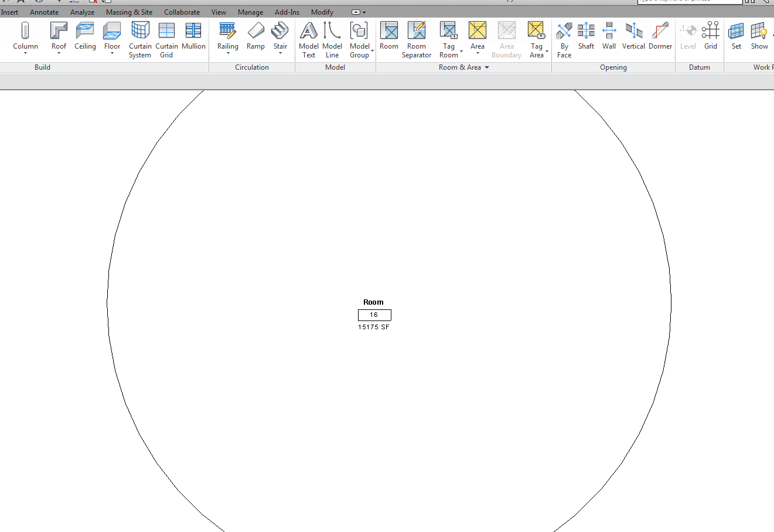The image size is (774, 532).
Task: Open the Add-Ins tab
Action: click(287, 12)
